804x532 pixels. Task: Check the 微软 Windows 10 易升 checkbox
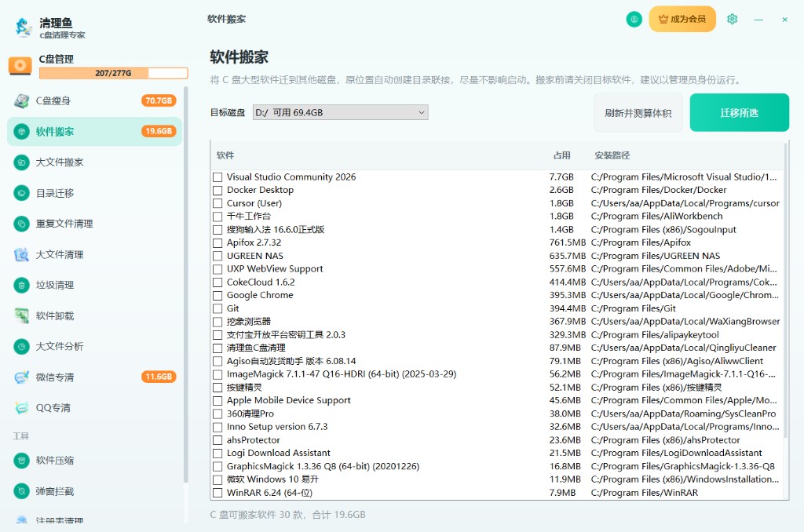217,479
